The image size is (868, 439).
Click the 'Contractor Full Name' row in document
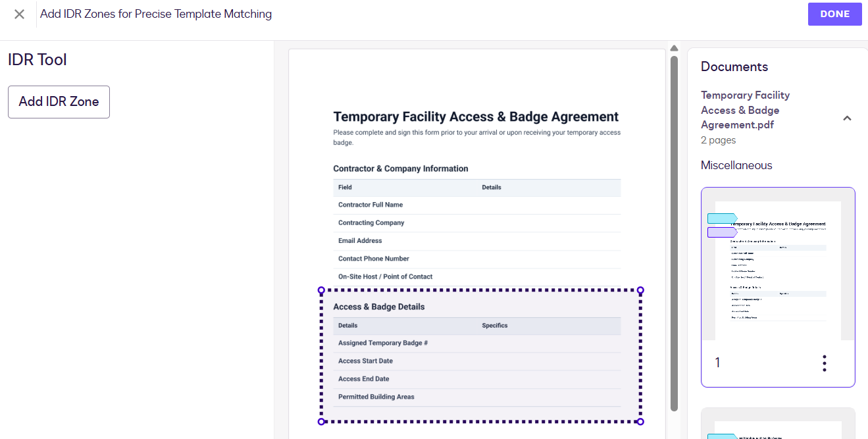tap(476, 205)
